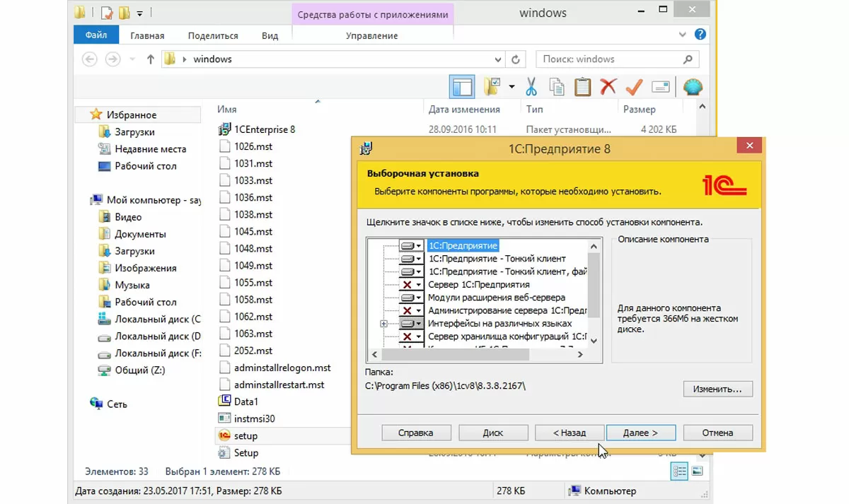Image resolution: width=849 pixels, height=504 pixels.
Task: Click the component list vertical scrollbar
Action: pos(594,293)
